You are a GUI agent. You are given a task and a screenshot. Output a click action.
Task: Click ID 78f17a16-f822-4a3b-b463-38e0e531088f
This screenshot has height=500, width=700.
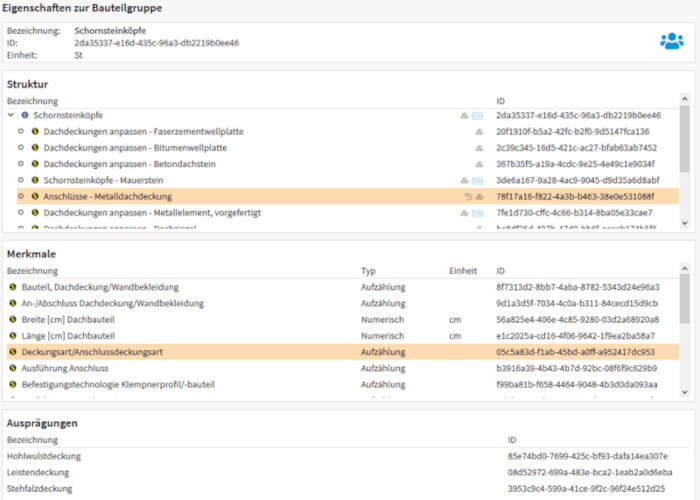click(575, 196)
